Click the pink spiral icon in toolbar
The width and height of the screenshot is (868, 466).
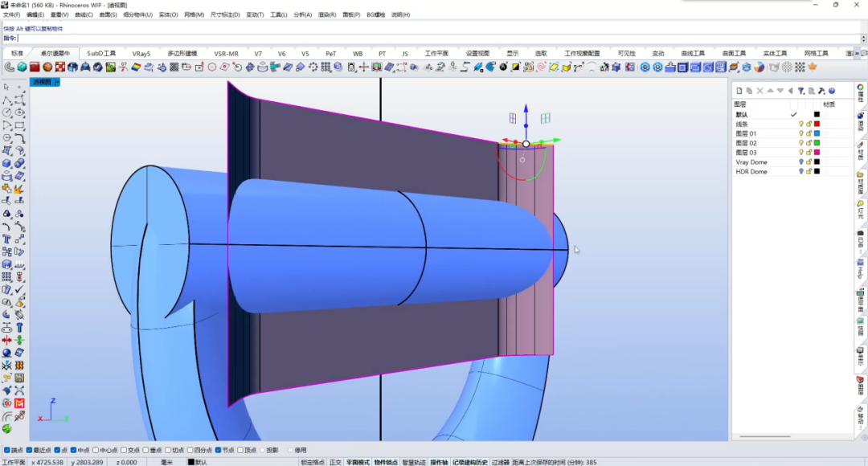click(x=541, y=67)
